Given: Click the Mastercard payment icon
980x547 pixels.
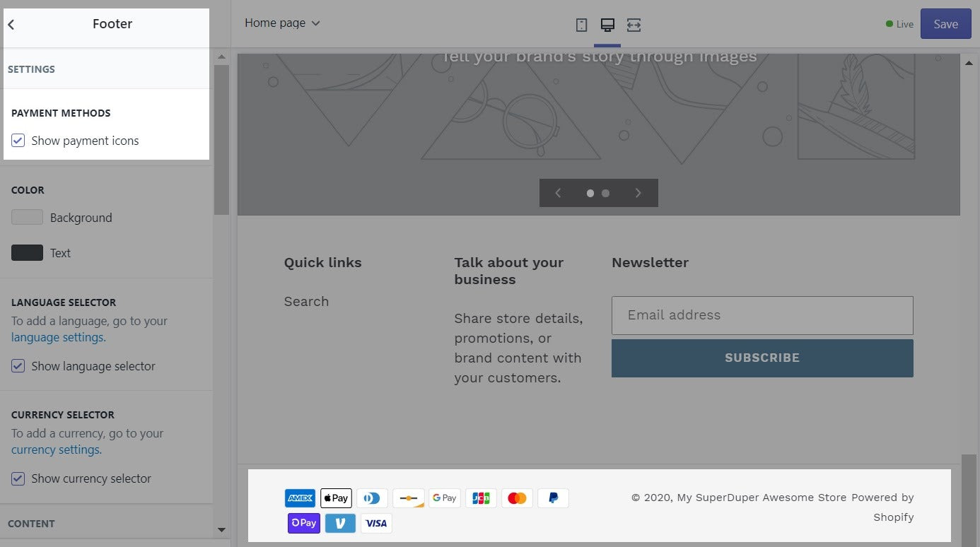Looking at the screenshot, I should [x=517, y=498].
